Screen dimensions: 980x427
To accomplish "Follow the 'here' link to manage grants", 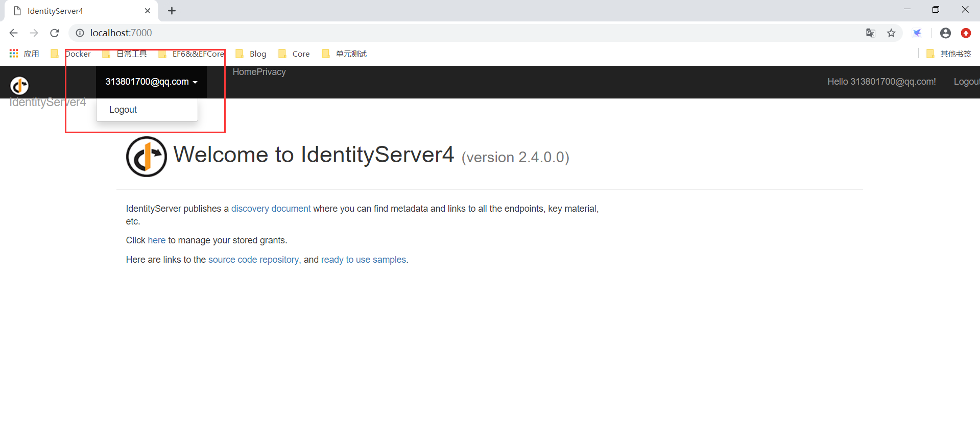I will pos(157,240).
